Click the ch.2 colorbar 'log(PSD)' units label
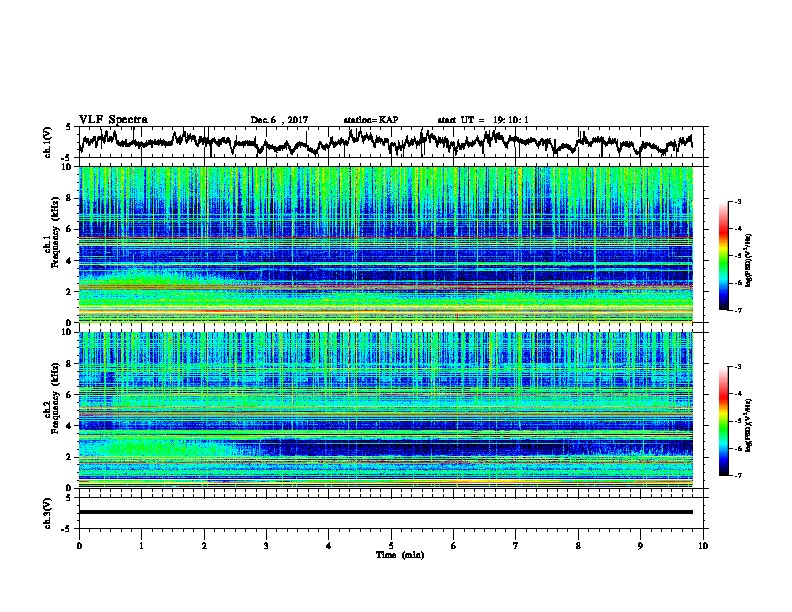 [749, 425]
